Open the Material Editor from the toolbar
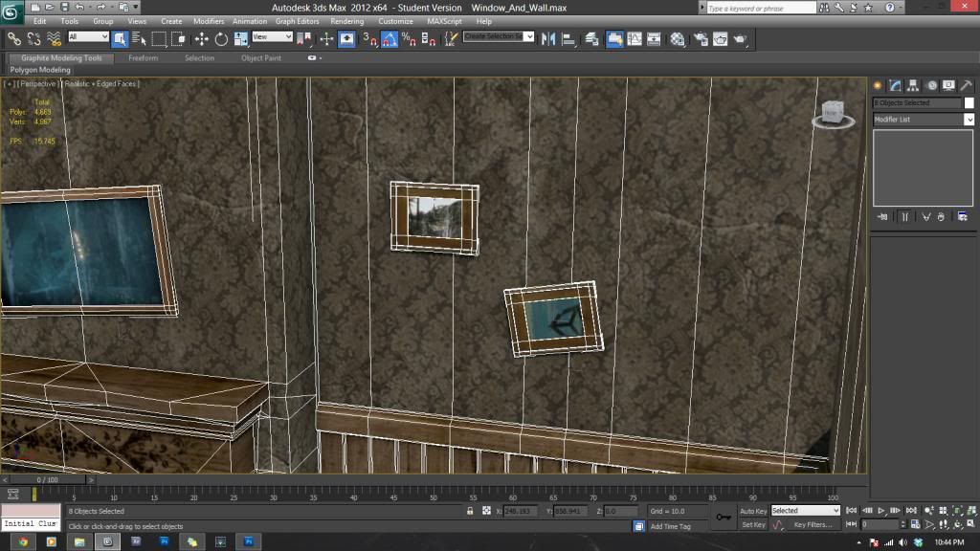This screenshot has height=551, width=980. point(678,39)
